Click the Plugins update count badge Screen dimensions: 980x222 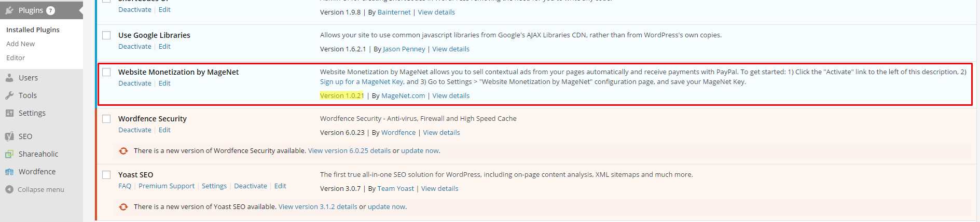(x=50, y=10)
